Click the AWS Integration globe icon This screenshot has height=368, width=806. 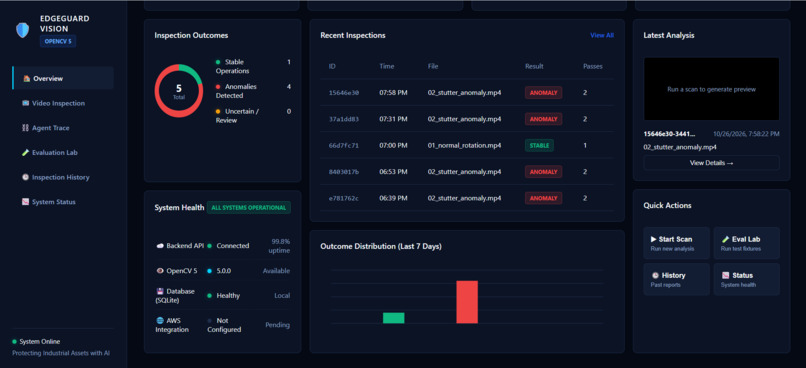[x=160, y=320]
